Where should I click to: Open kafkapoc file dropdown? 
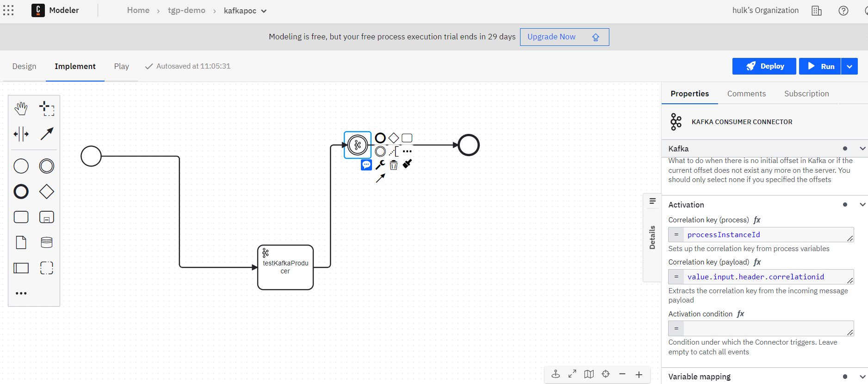(x=245, y=11)
